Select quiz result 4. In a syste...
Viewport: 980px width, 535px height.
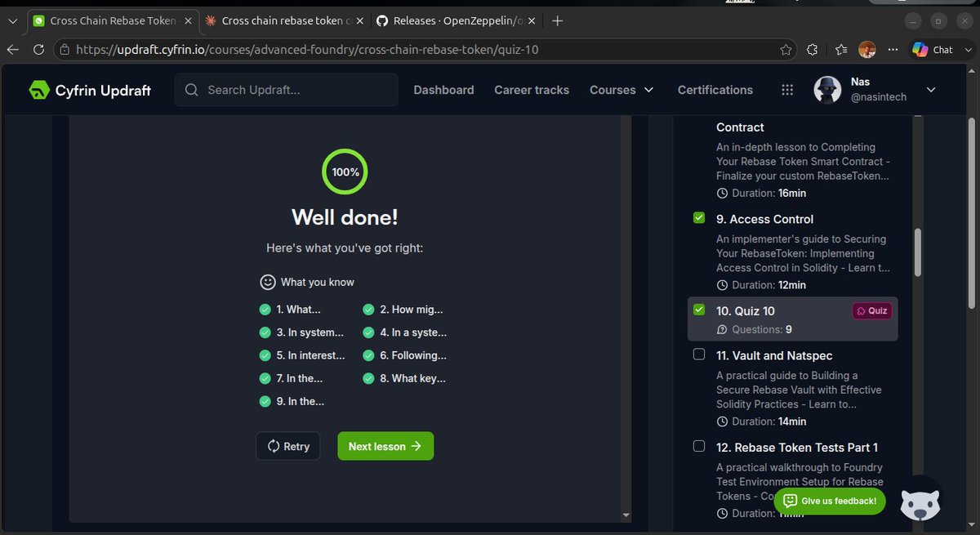[413, 332]
